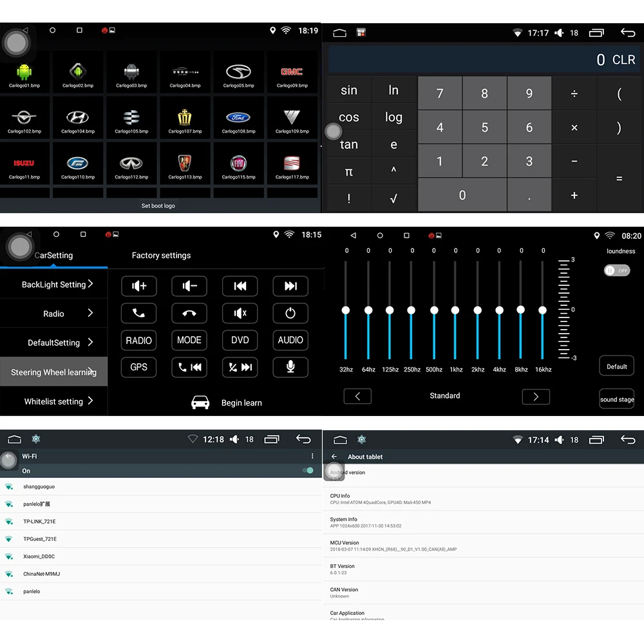Tap the power icon button

(290, 313)
